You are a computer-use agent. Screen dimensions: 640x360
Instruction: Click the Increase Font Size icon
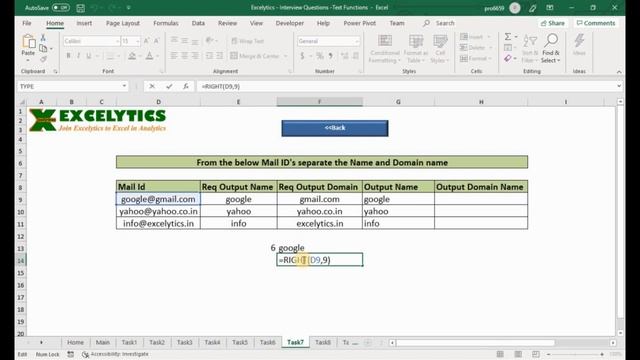147,41
